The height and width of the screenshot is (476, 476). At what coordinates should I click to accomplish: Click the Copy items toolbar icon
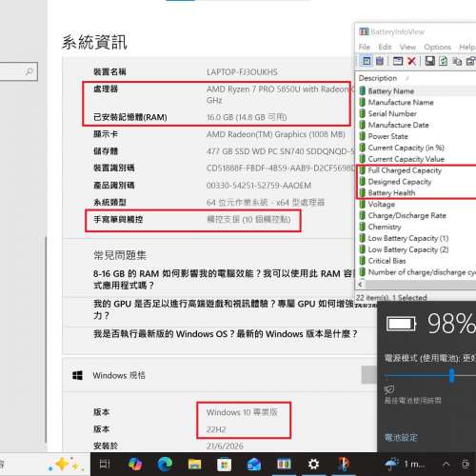click(x=457, y=61)
